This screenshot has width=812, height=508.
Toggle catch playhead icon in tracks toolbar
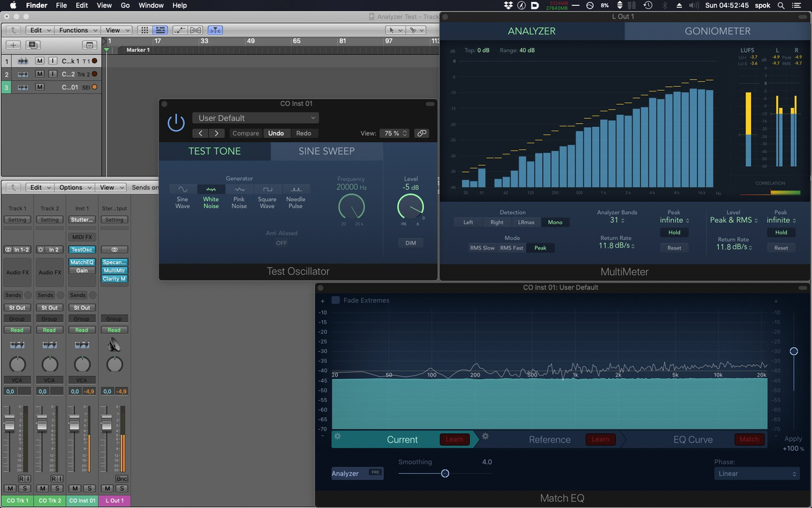tap(216, 30)
